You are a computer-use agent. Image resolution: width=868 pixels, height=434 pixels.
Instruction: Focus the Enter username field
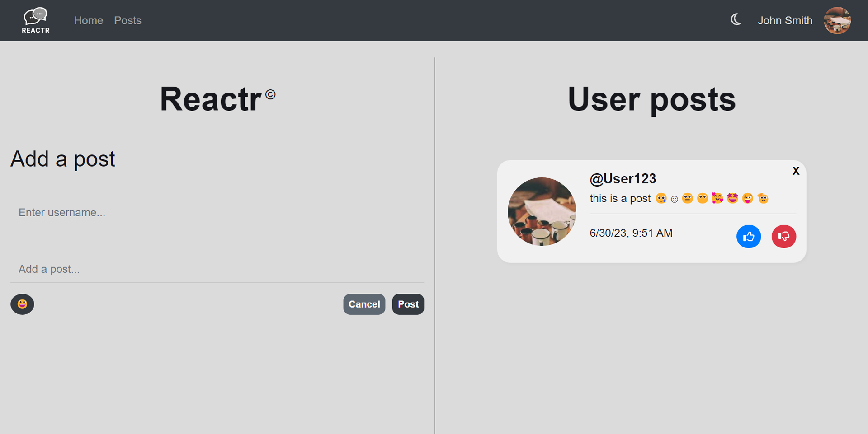[217, 213]
